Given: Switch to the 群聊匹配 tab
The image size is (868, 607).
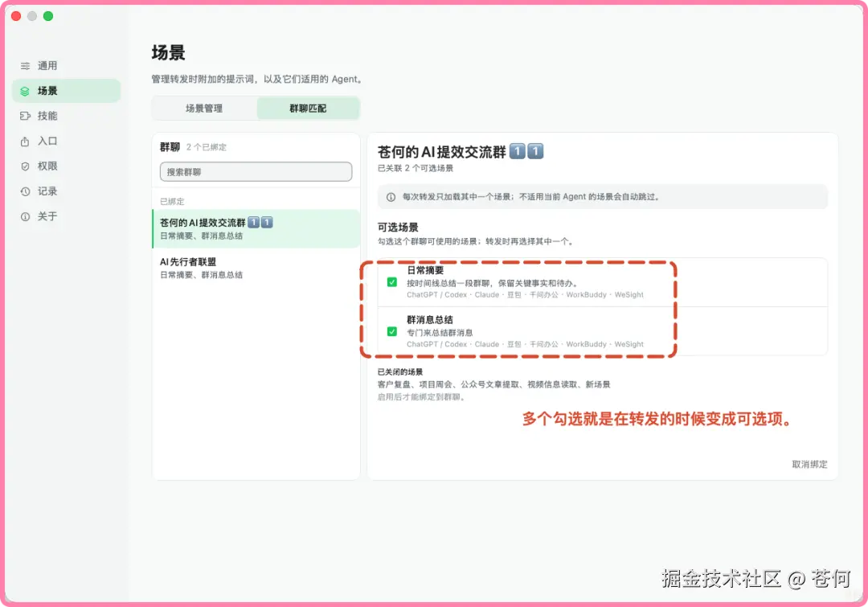Looking at the screenshot, I should 309,109.
